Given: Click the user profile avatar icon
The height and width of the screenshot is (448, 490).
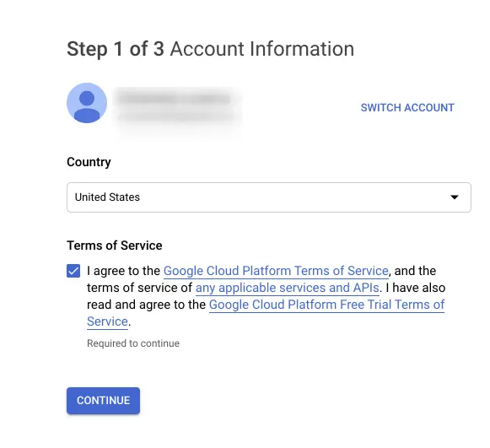Looking at the screenshot, I should (x=87, y=103).
